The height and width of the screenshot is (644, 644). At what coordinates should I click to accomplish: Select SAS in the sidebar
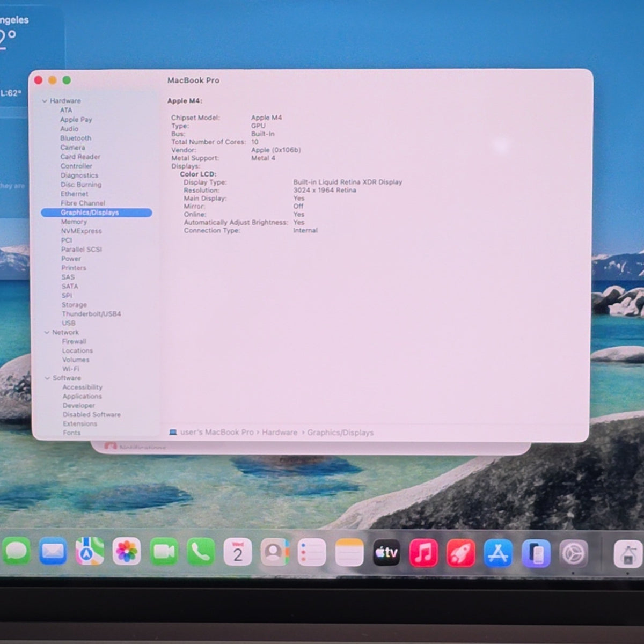tap(68, 277)
